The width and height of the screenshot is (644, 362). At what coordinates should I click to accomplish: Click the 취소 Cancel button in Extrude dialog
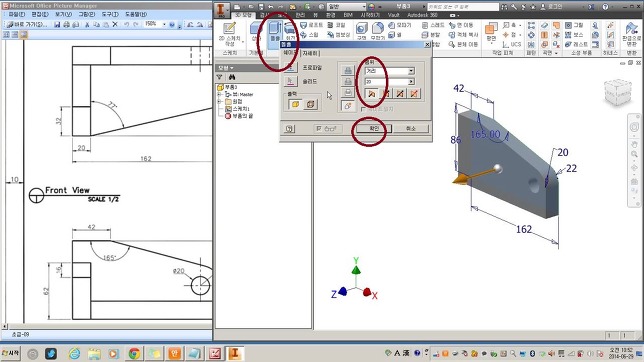[411, 129]
